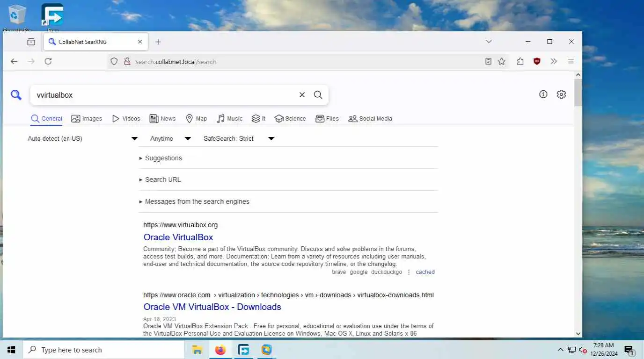Switch to Map category
Viewport: 644px width, 359px height.
[x=196, y=119]
